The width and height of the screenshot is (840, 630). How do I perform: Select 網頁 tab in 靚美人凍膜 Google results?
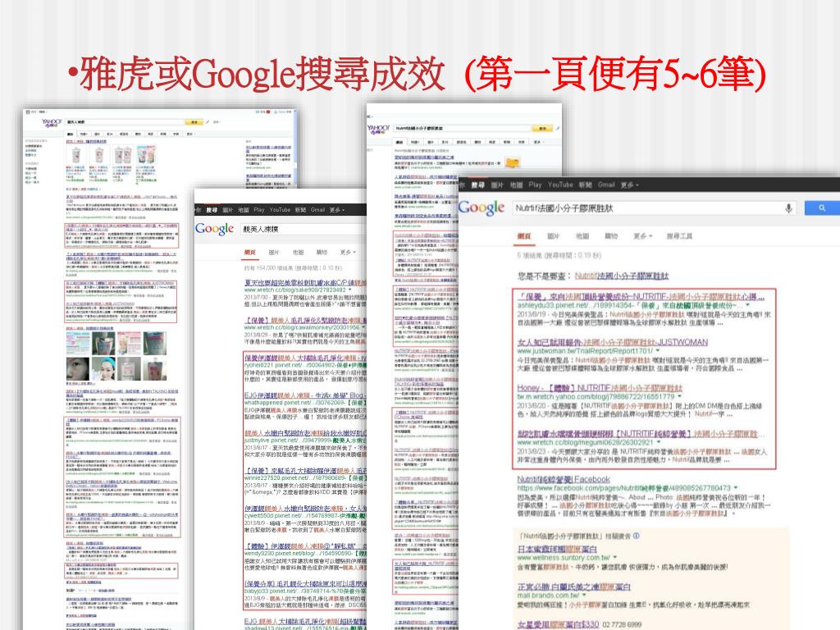pyautogui.click(x=249, y=252)
